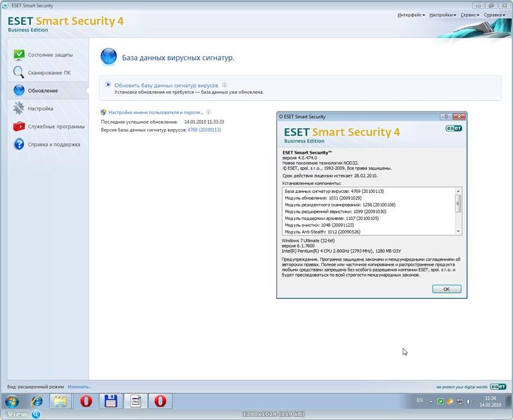The width and height of the screenshot is (513, 420).
Task: Open the Настройки dropdown menu
Action: 443,15
